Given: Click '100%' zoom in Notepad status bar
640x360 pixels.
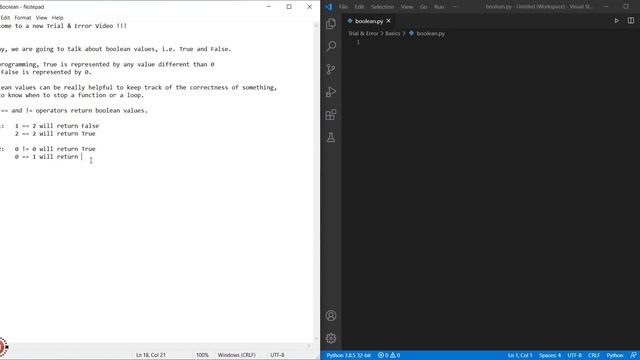Looking at the screenshot, I should click(202, 355).
